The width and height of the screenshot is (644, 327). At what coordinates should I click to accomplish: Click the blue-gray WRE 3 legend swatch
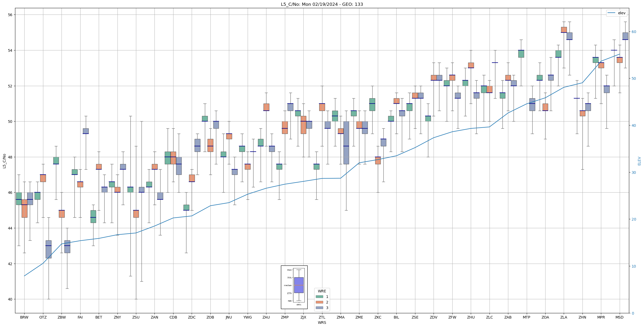319,308
